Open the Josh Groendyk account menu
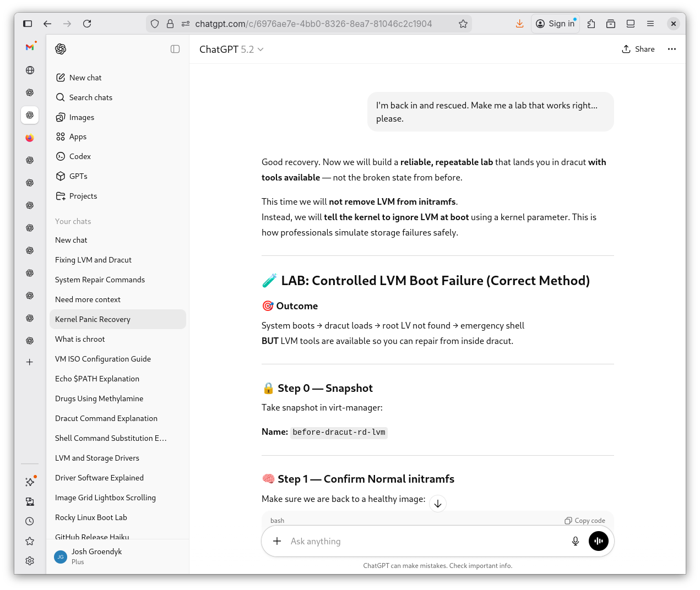This screenshot has width=700, height=590. coord(96,556)
